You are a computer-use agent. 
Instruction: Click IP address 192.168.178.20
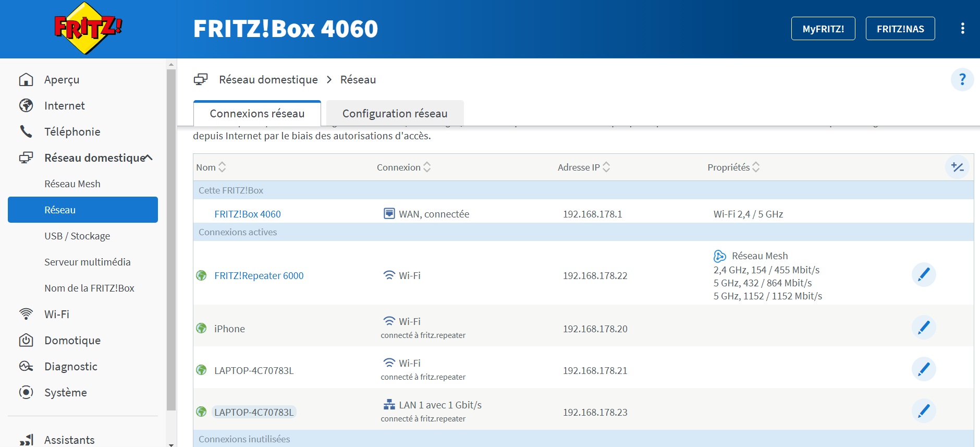click(x=595, y=329)
